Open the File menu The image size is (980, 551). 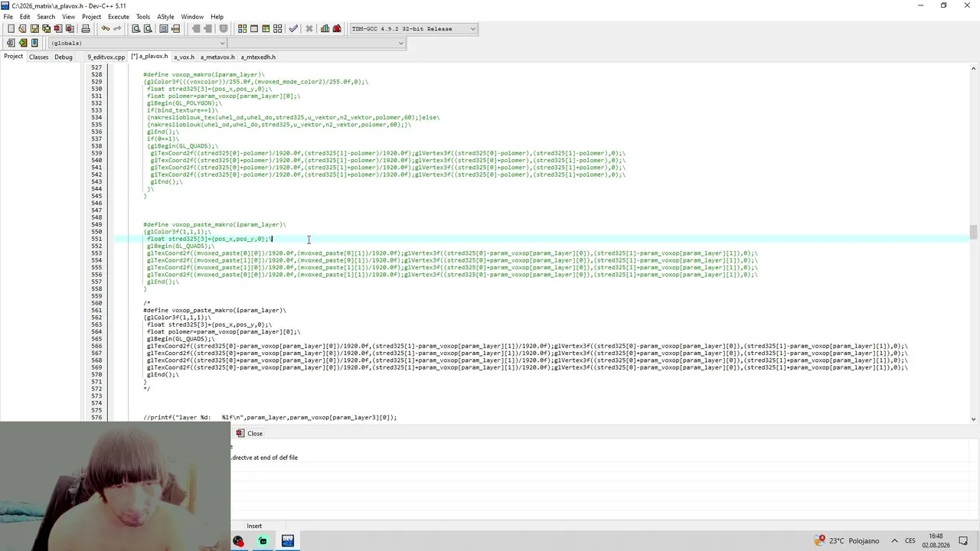coord(8,16)
